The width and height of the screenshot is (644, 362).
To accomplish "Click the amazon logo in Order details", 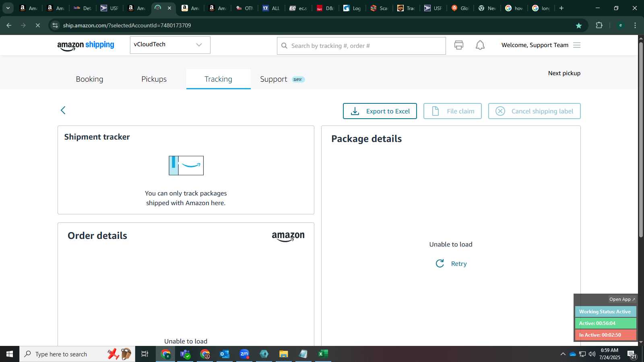I will pyautogui.click(x=288, y=237).
